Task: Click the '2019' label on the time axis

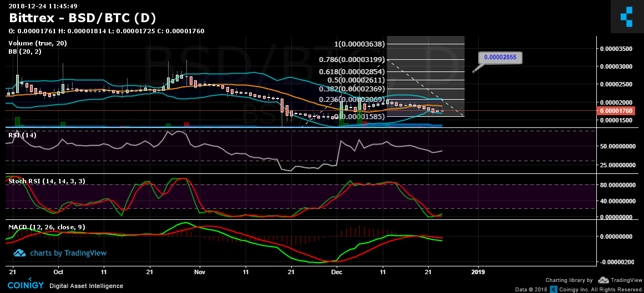Action: pos(478,273)
